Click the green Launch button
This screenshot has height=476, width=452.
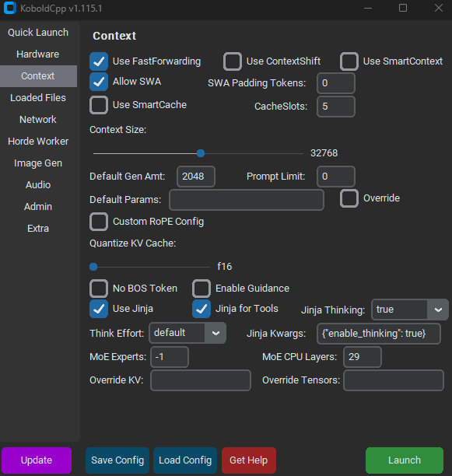[x=405, y=460]
